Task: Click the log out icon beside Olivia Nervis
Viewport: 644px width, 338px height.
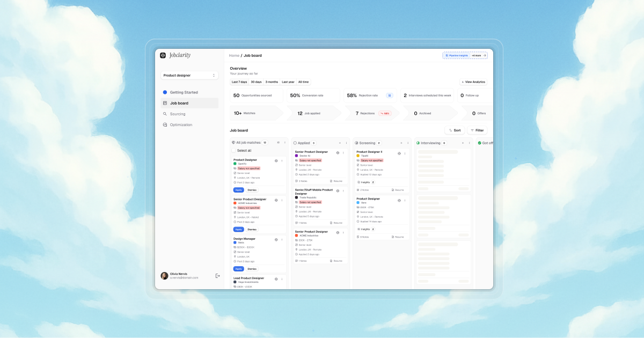Action: (217, 275)
